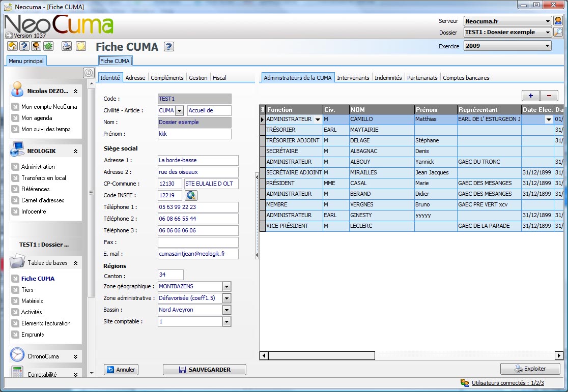Select the Menu principal tab
Image resolution: width=568 pixels, height=392 pixels.
click(26, 61)
